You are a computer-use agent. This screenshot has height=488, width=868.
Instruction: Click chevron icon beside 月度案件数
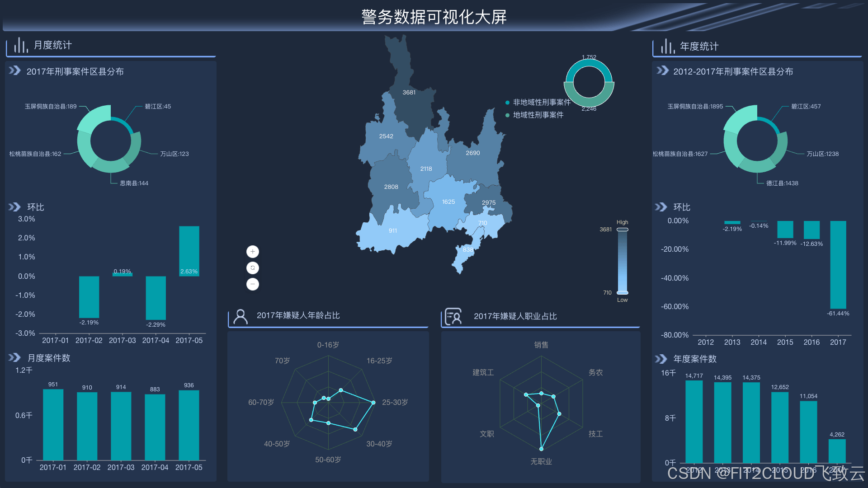[x=14, y=358]
